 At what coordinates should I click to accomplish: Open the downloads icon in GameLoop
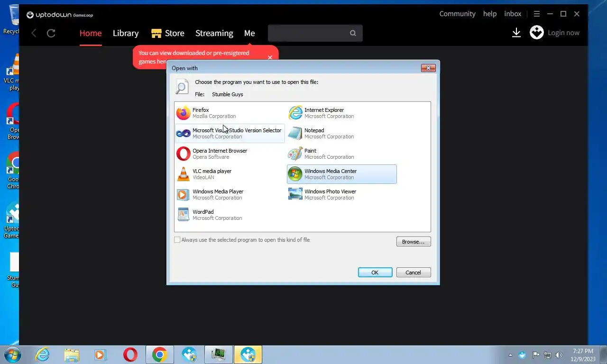tap(516, 33)
